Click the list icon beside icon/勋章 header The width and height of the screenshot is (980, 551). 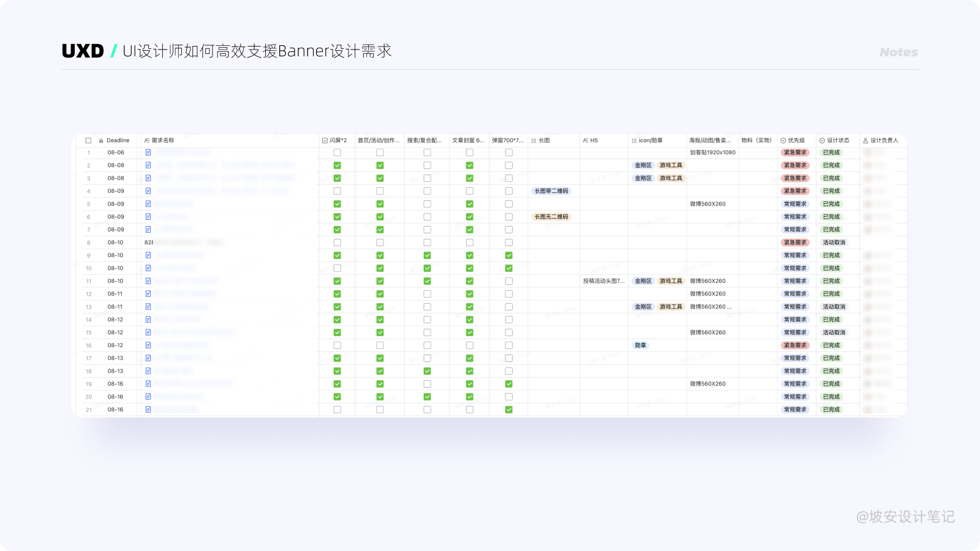(634, 141)
